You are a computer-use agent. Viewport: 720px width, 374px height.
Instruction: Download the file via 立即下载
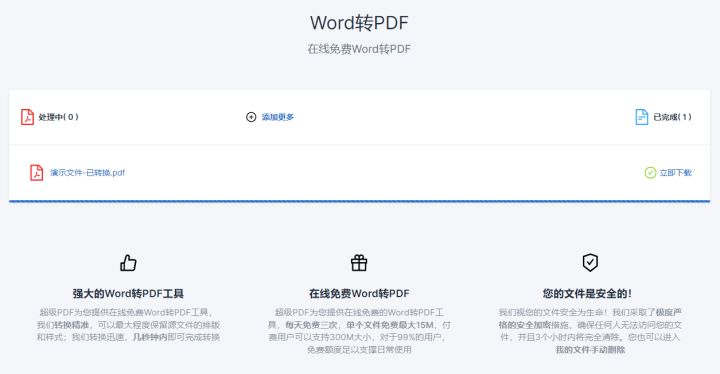point(675,173)
